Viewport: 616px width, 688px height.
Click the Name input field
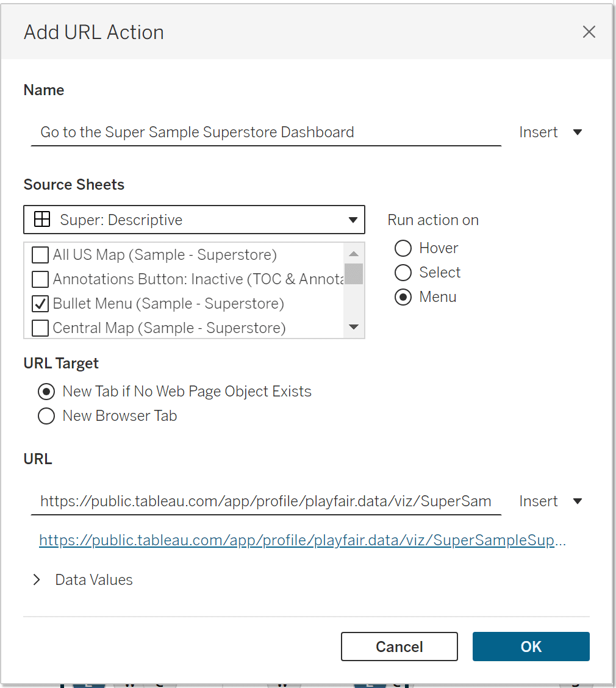click(266, 132)
